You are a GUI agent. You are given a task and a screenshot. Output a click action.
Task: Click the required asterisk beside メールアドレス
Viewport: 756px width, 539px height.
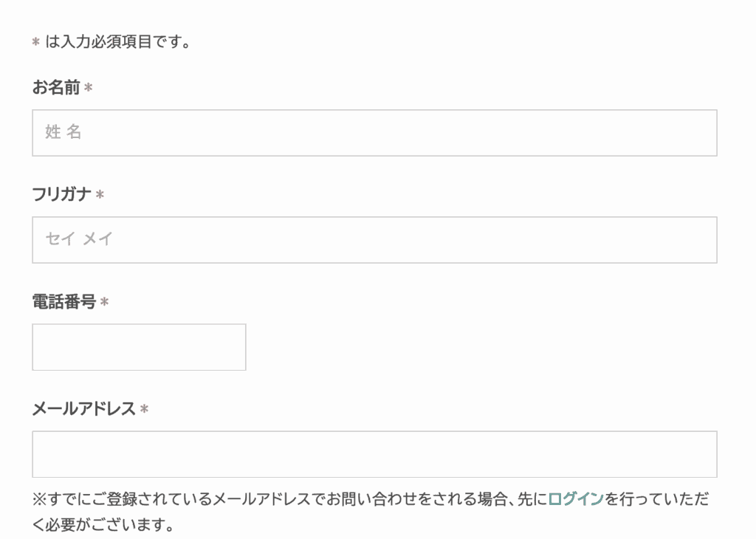point(144,409)
